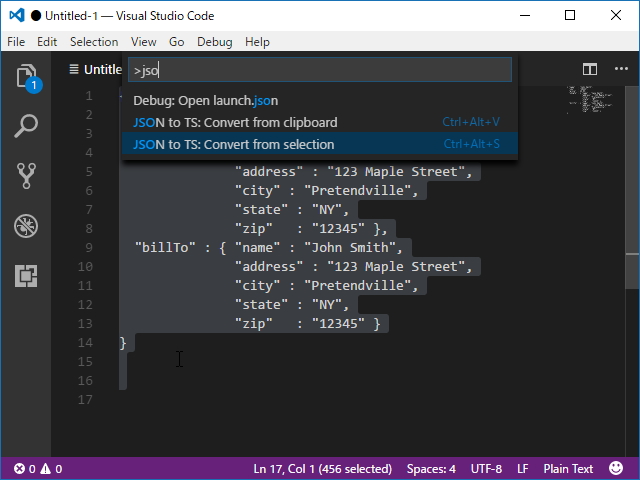Click "state" key on line 12
The image size is (640, 480).
pos(261,304)
